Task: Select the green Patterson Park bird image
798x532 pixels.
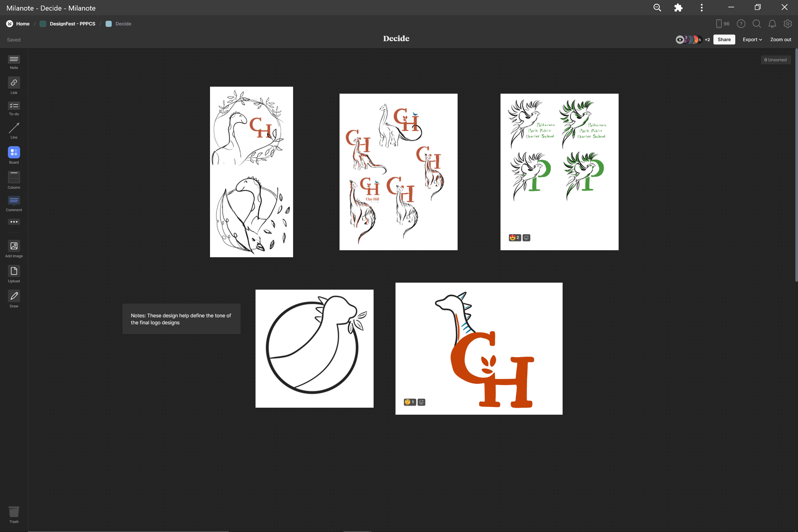Action: (x=559, y=172)
